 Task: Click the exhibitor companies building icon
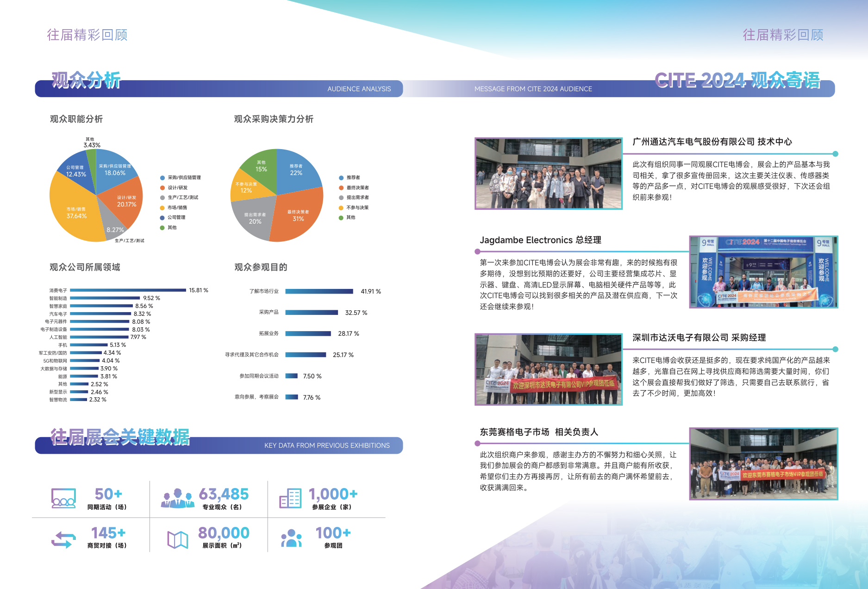click(x=290, y=499)
